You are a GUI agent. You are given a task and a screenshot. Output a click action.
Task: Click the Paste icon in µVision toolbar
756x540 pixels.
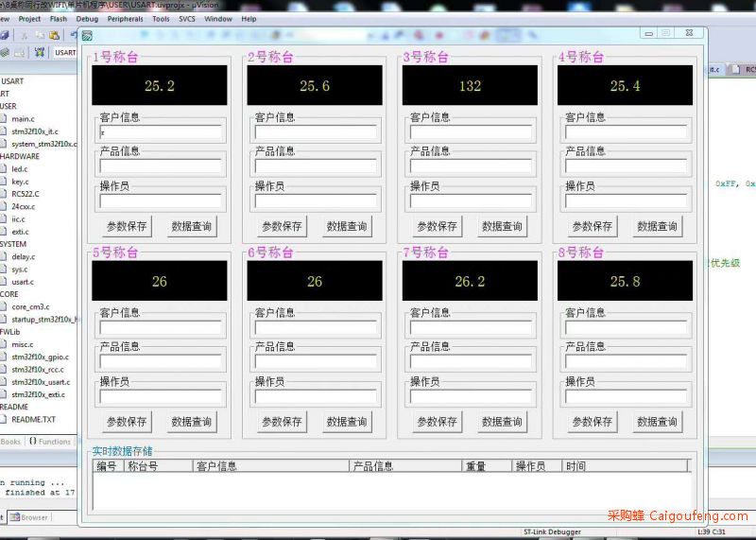tap(54, 35)
